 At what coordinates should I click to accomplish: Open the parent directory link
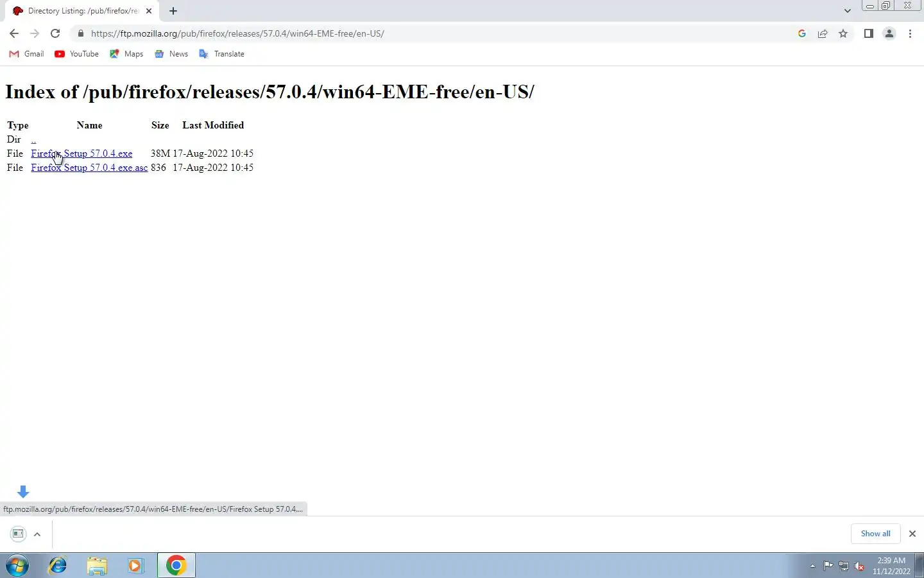tap(33, 139)
